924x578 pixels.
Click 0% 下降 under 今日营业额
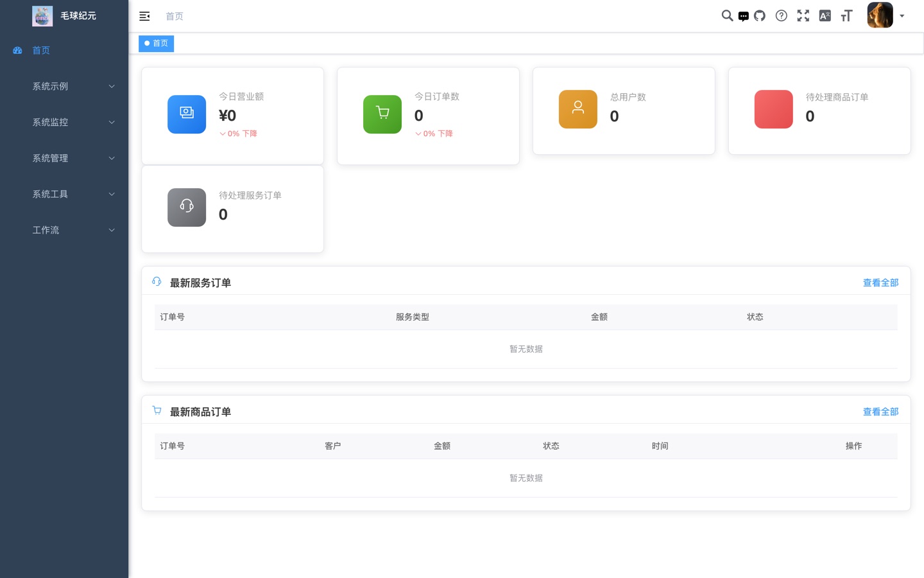[238, 134]
